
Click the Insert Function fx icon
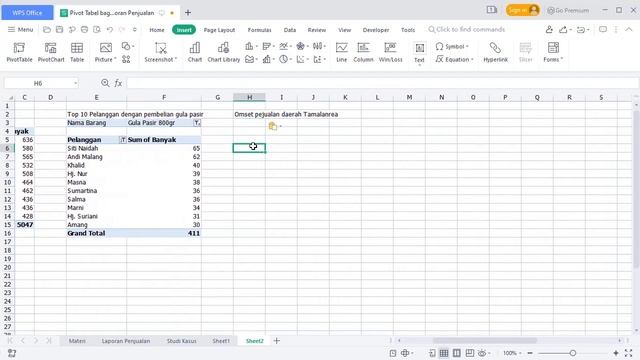point(118,83)
